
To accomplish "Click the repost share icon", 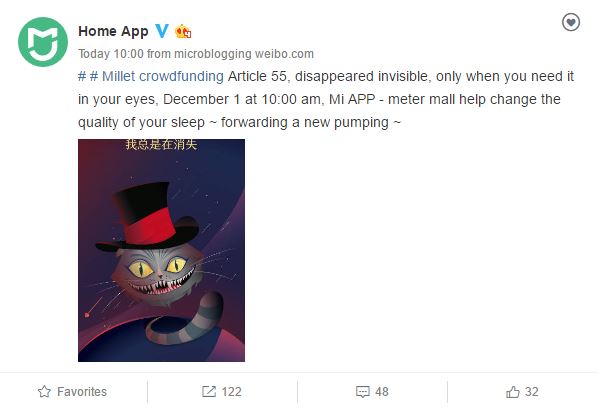I will [x=209, y=391].
